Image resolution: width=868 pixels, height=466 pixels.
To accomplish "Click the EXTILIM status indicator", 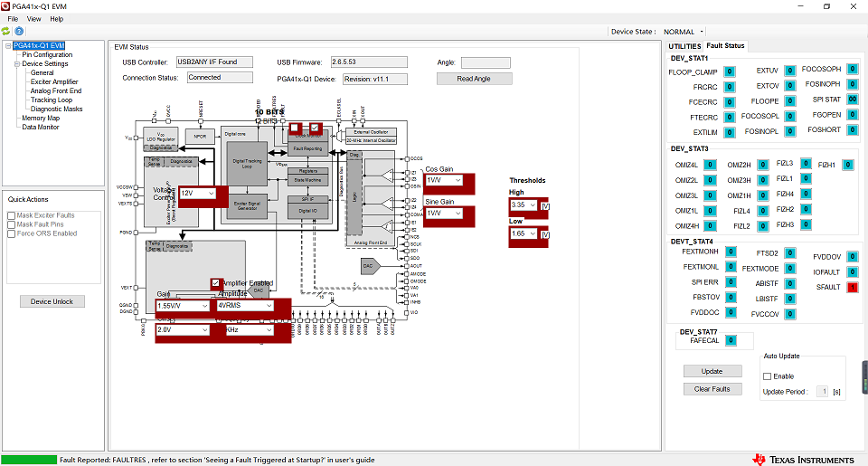I will point(730,132).
